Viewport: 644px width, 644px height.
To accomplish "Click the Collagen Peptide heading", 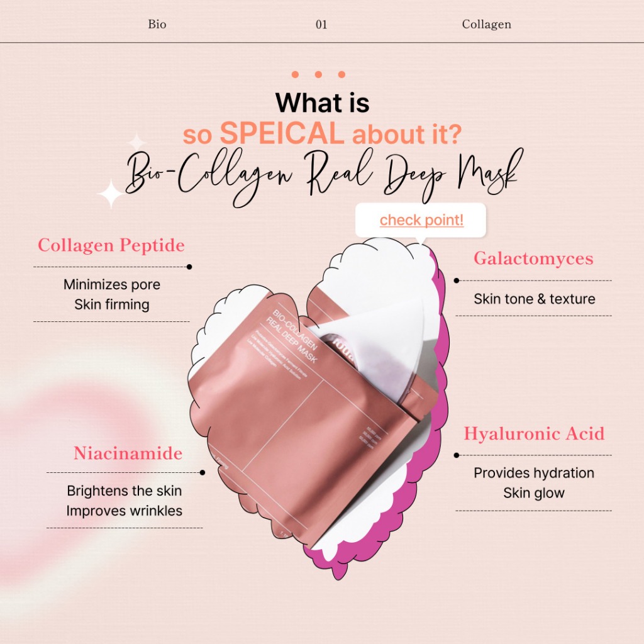I will click(111, 245).
